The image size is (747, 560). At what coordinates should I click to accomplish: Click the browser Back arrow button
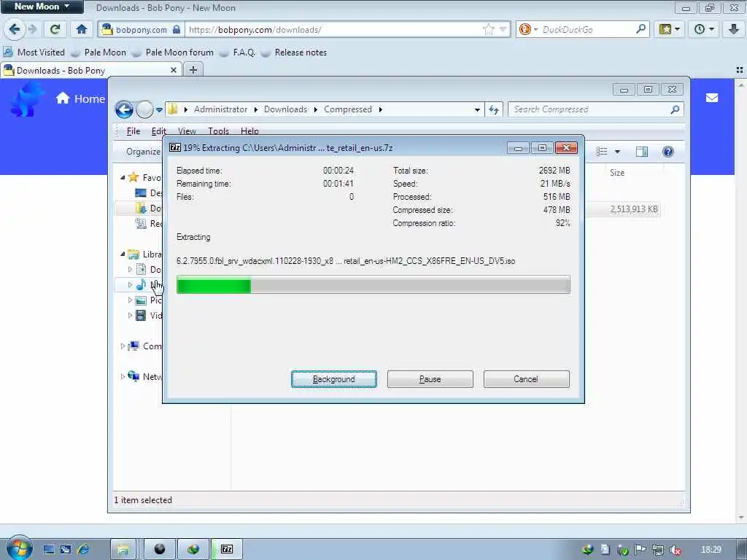point(15,29)
